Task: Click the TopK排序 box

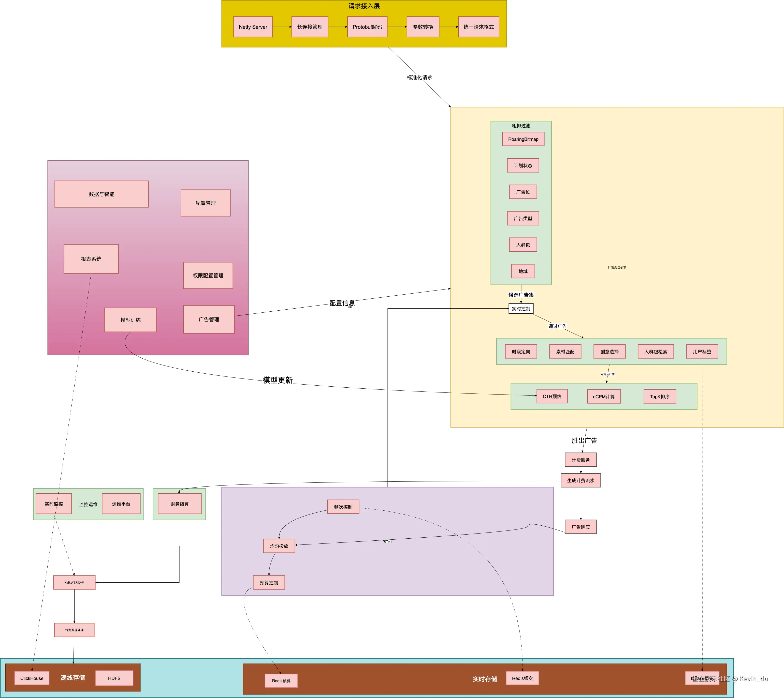Action: (660, 397)
